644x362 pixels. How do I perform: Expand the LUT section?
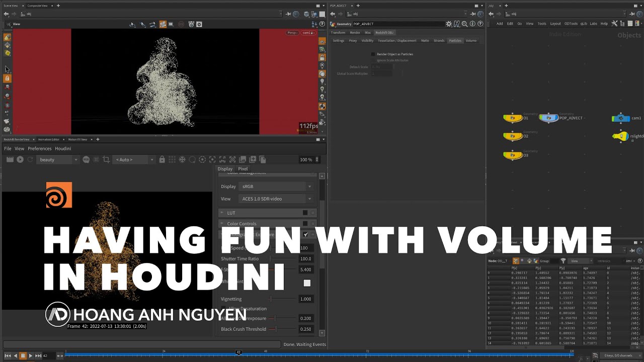pyautogui.click(x=222, y=213)
